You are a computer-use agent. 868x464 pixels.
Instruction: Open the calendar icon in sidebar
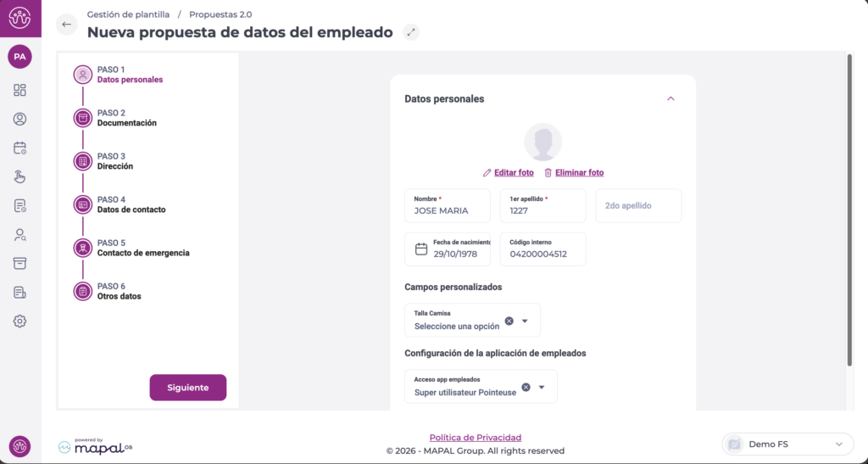pos(19,148)
